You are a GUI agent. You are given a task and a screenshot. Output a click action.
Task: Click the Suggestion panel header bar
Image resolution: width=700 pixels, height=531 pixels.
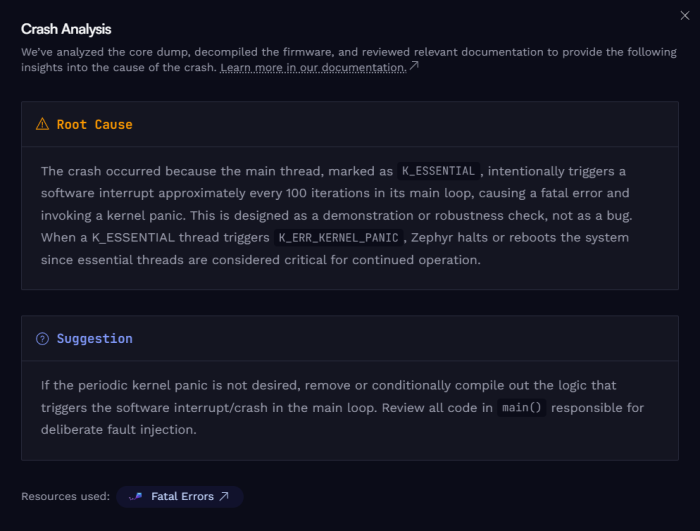(350, 339)
